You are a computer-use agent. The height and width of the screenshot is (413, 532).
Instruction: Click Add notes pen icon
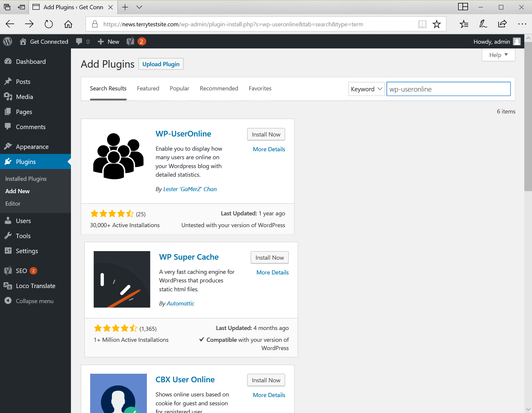click(483, 24)
